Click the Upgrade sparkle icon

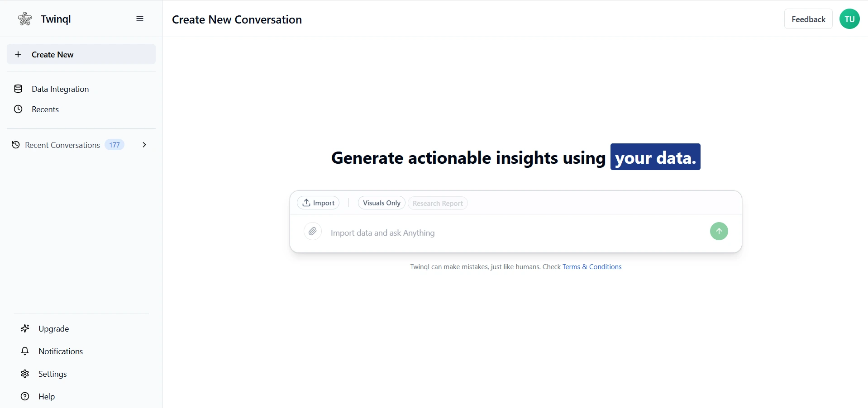(25, 328)
